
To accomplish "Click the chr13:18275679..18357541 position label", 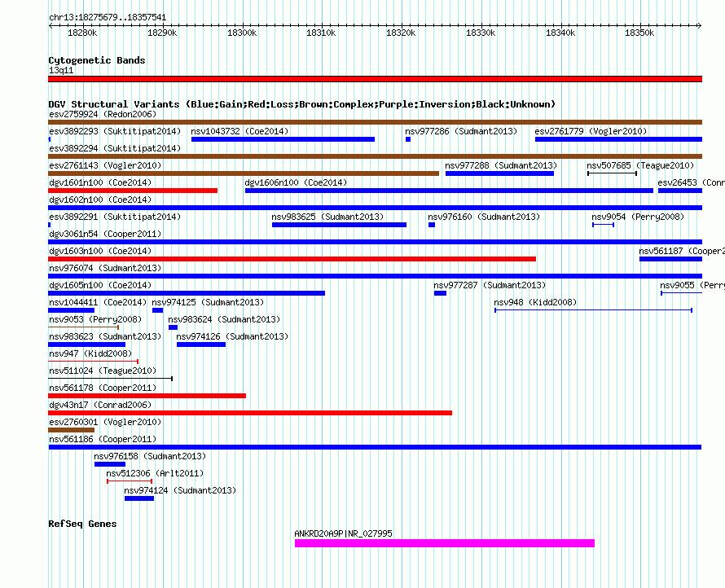I will (108, 18).
